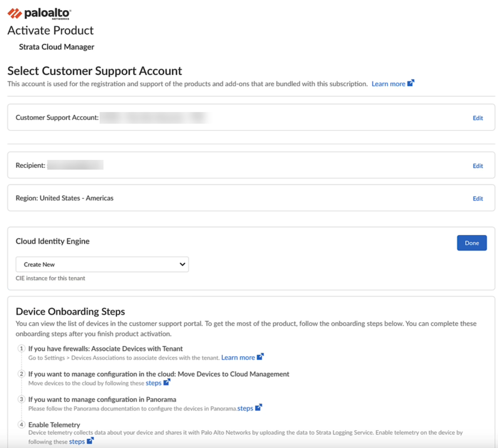Click the Palo Alto Networks logo
Viewport: 498px width, 448px height.
tap(39, 13)
